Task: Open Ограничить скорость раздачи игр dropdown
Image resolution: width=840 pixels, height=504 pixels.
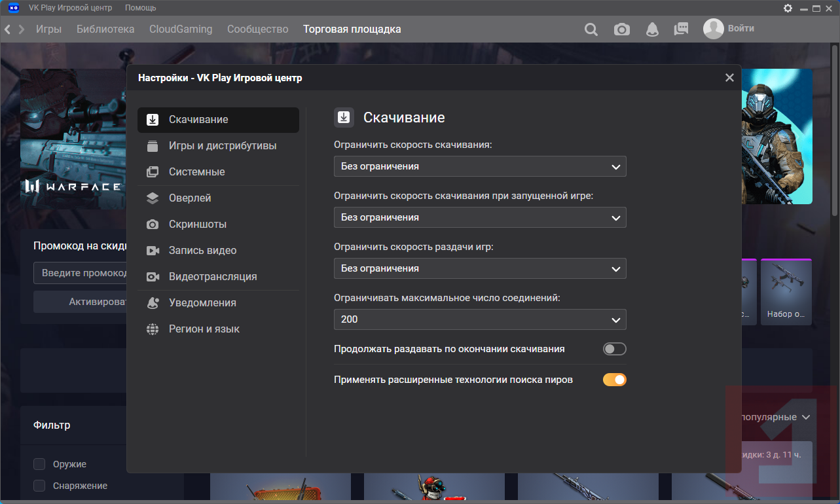Action: [x=480, y=268]
